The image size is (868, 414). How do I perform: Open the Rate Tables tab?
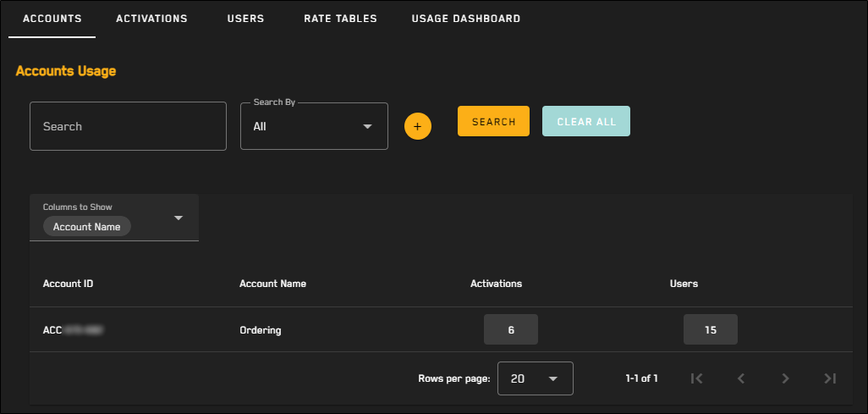[340, 19]
